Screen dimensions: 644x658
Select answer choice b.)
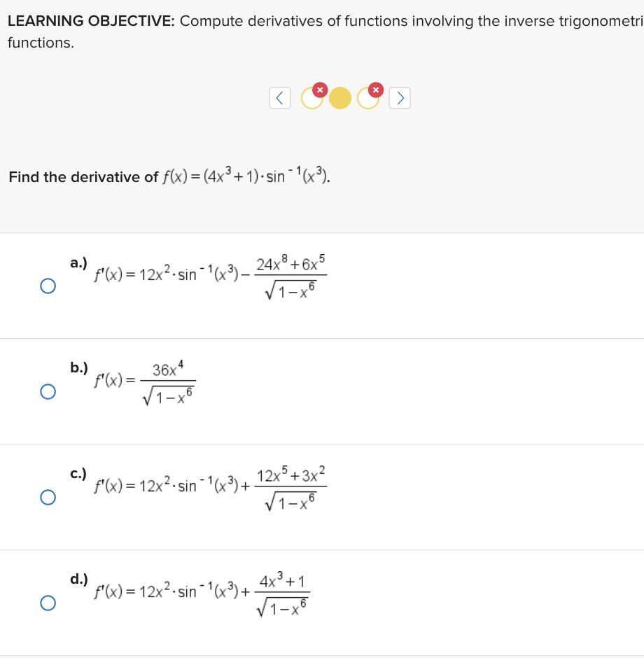tap(48, 391)
